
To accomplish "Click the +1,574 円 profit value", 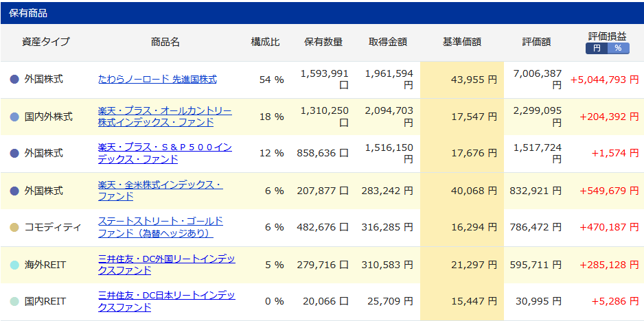I will pyautogui.click(x=615, y=154).
